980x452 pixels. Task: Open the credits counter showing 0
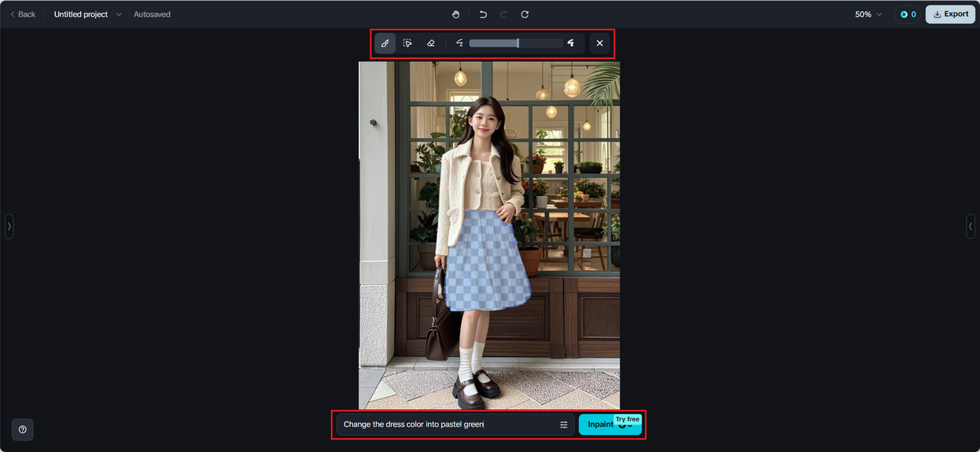pyautogui.click(x=908, y=15)
